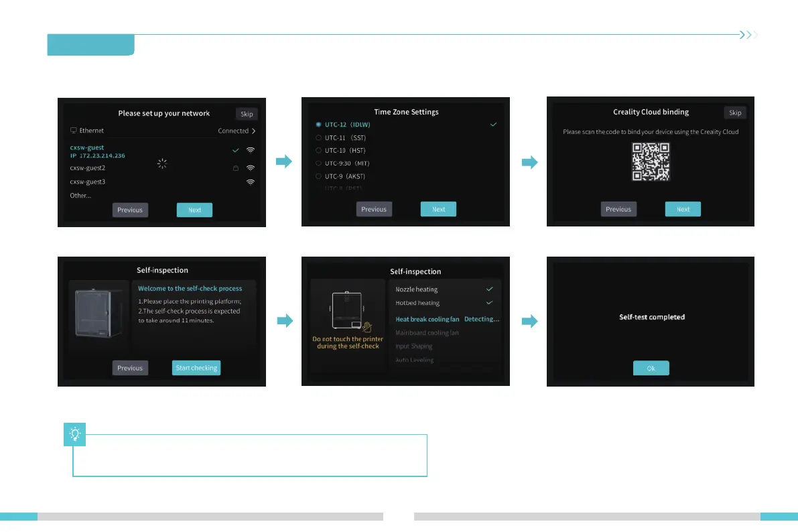Click the Input Shaping item
The height and width of the screenshot is (532, 798).
tap(414, 346)
